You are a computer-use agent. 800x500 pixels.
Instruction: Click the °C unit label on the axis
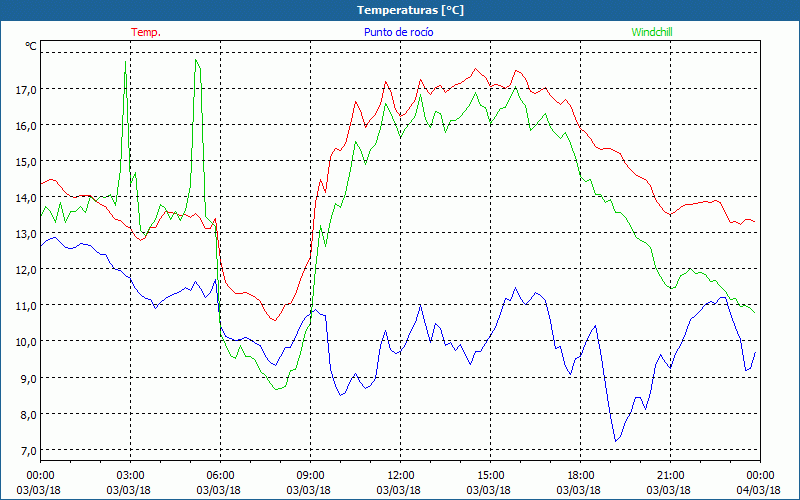(31, 46)
